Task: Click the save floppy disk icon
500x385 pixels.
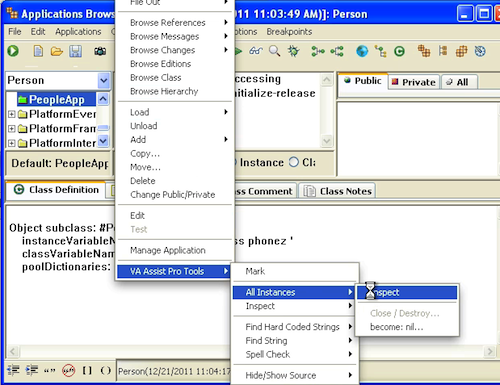Action: tap(76, 51)
